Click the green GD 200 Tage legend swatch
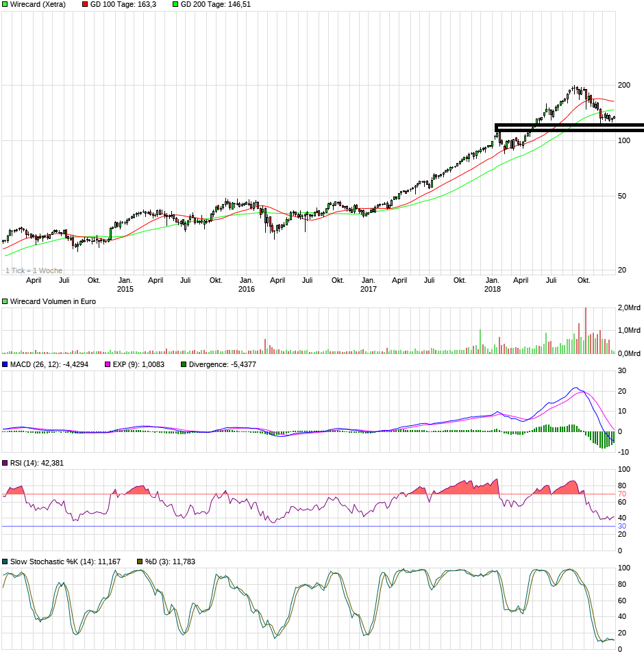This screenshot has width=644, height=656. [175, 4]
